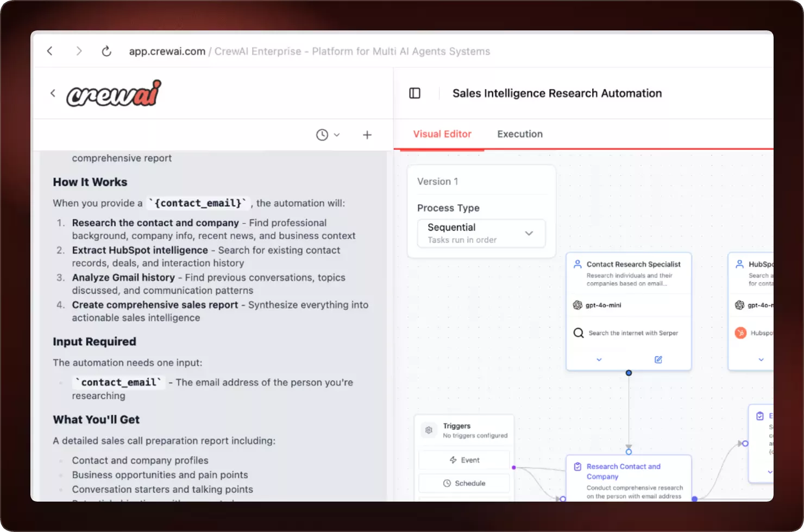
Task: Expand the Contact Research Specialist card chevron
Action: [x=599, y=359]
